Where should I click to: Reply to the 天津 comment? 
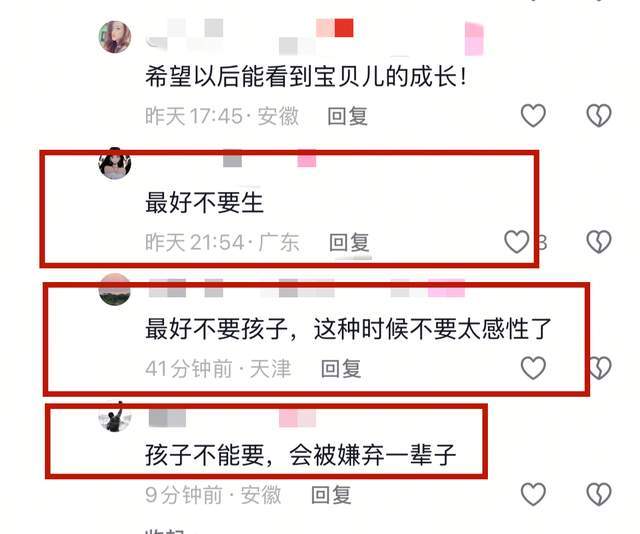[x=341, y=369]
